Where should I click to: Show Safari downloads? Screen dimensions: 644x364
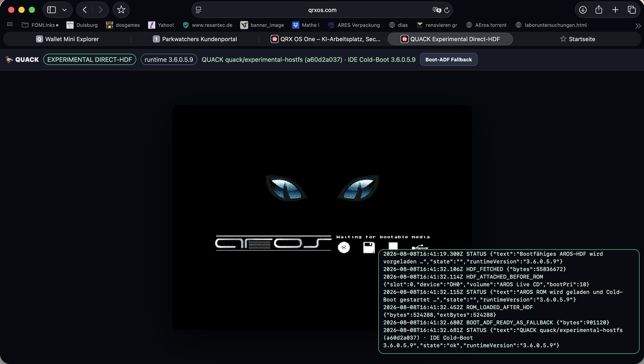(x=583, y=10)
